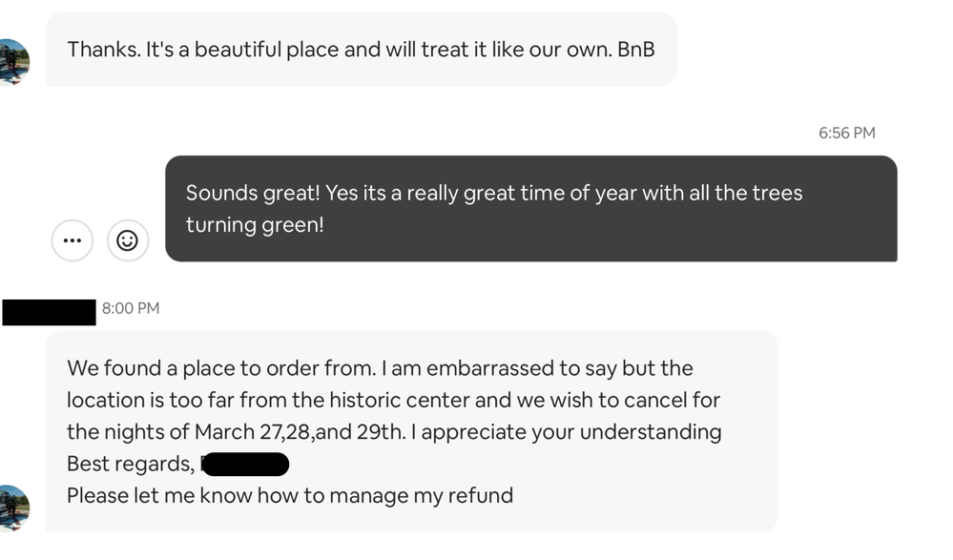Image resolution: width=953 pixels, height=560 pixels.
Task: Select the dark "Sounds great!" reply bubble
Action: pos(530,208)
